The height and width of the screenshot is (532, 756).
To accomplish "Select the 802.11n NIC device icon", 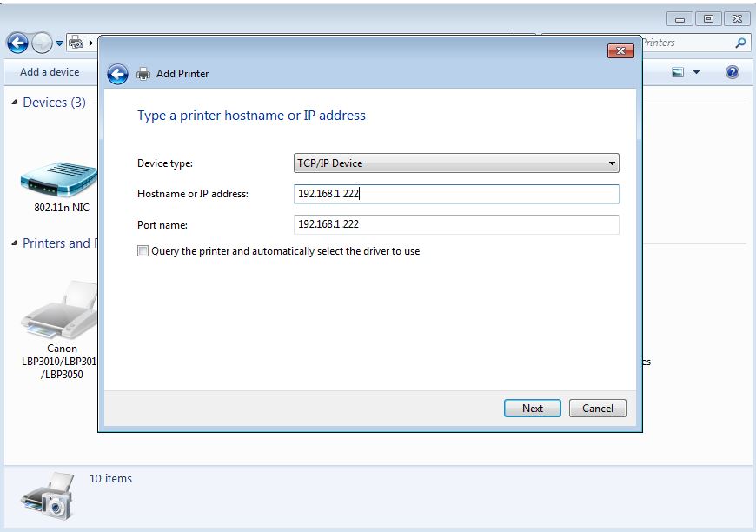I will 59,179.
